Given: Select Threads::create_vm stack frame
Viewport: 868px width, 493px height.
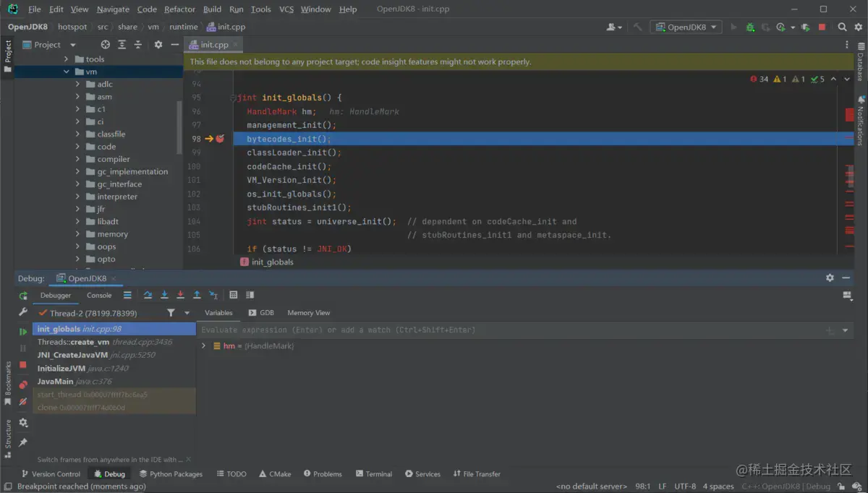Looking at the screenshot, I should (114, 342).
